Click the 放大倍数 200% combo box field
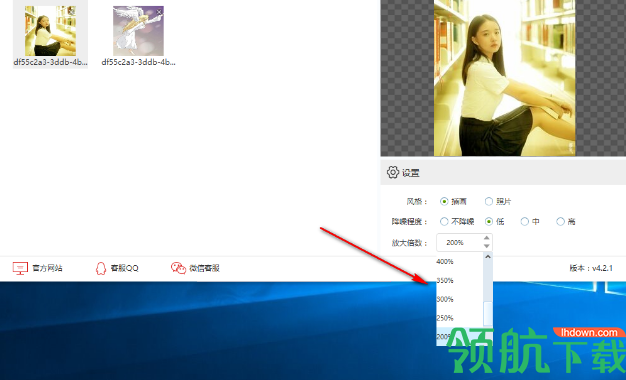The height and width of the screenshot is (380, 626). [464, 242]
